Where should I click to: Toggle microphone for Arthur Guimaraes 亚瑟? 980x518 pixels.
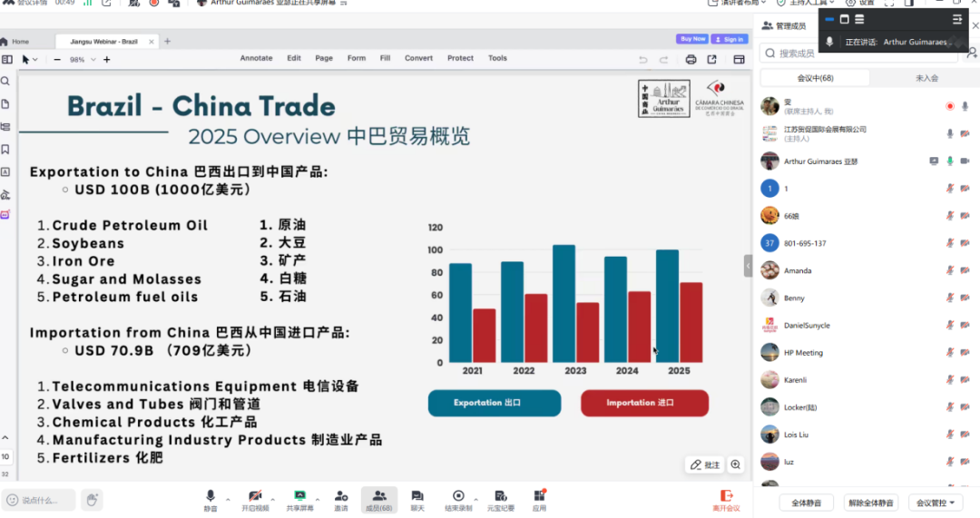click(x=950, y=161)
